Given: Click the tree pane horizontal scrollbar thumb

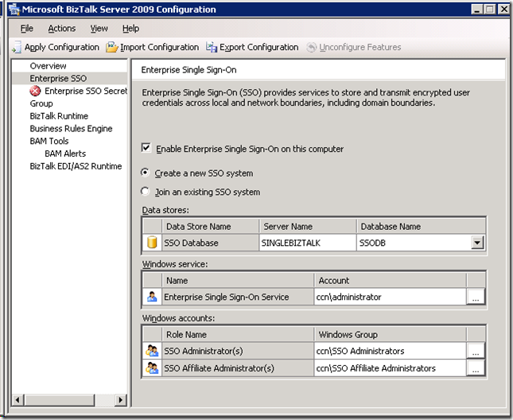Looking at the screenshot, I should coord(60,399).
